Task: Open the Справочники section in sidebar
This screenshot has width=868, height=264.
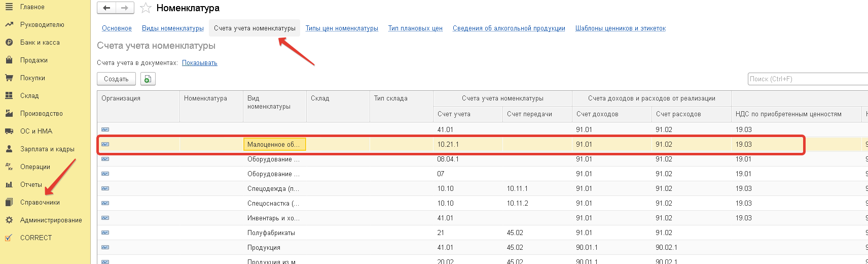Action: point(40,203)
